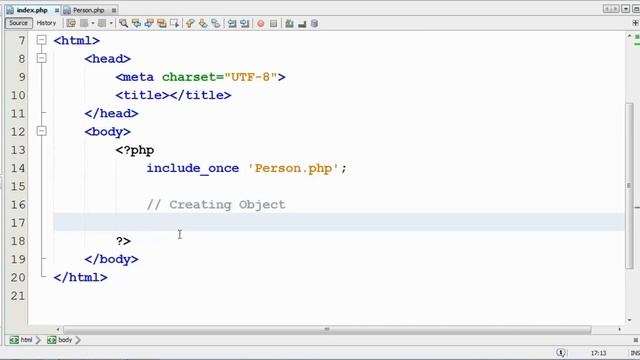Select the html breadcrumb item
Image resolution: width=640 pixels, height=360 pixels.
point(21,340)
